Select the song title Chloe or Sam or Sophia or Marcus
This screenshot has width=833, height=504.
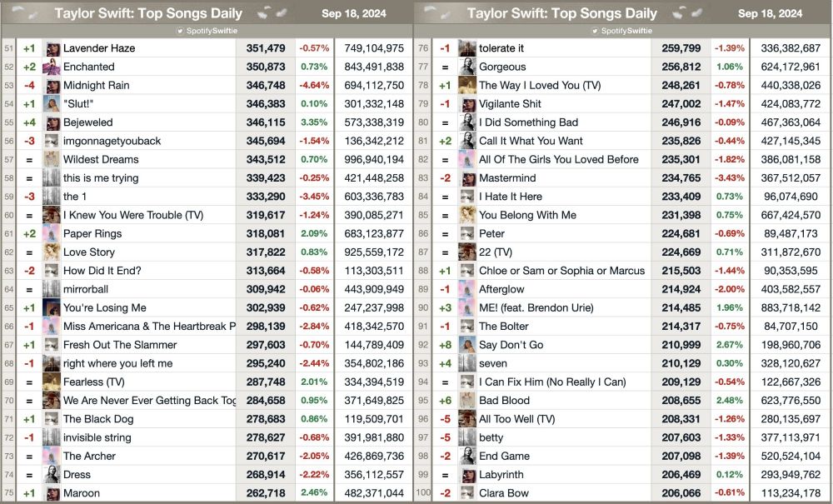pyautogui.click(x=562, y=271)
